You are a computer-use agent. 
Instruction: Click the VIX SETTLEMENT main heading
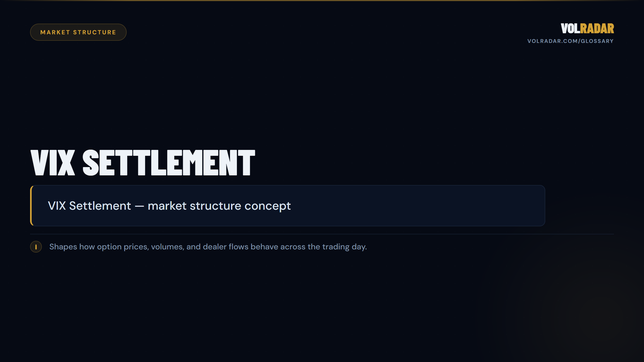pos(143,163)
